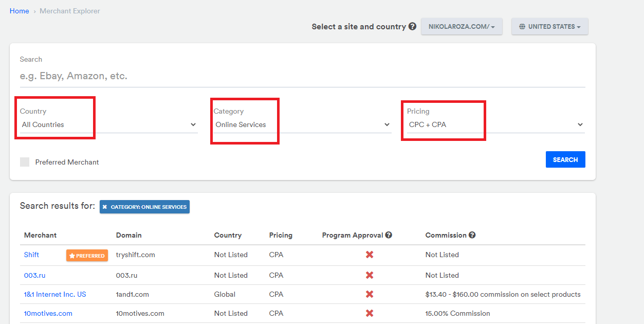
Task: Open the United States country selector
Action: (x=549, y=27)
